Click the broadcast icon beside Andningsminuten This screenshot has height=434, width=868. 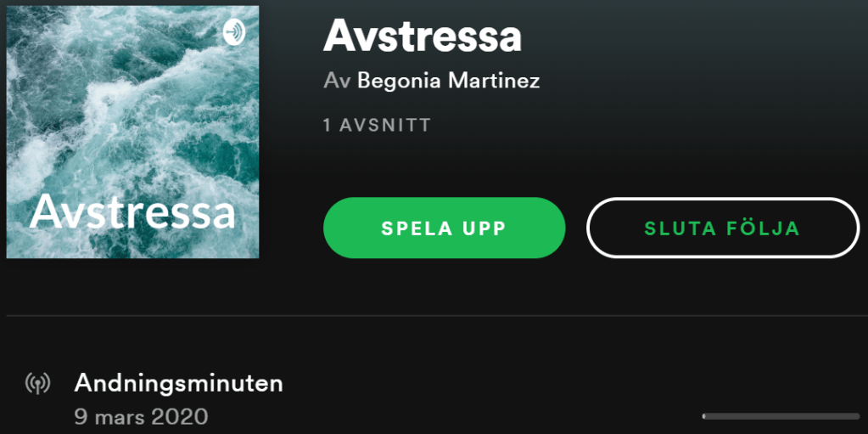tap(37, 383)
